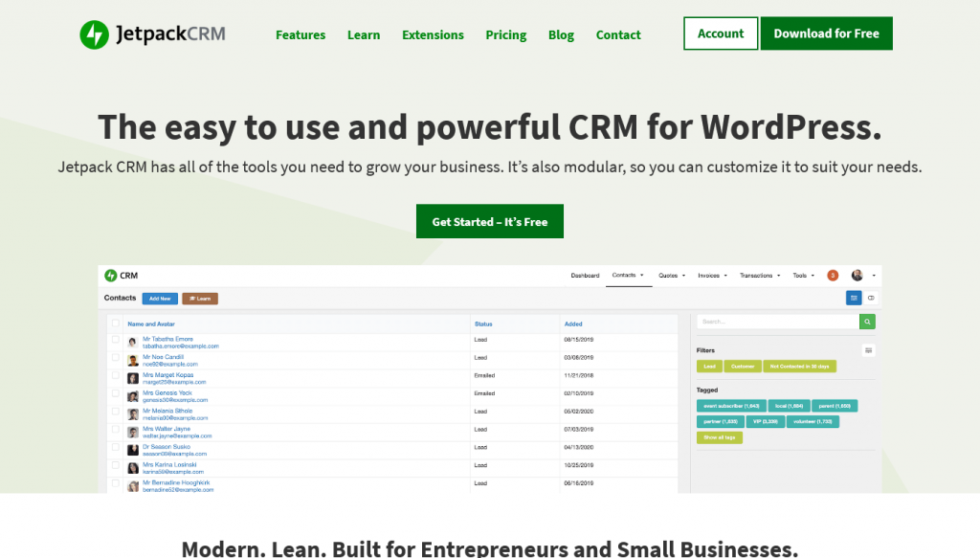Tick the select-all checkbox in the contacts header
This screenshot has height=558, width=980.
point(116,324)
